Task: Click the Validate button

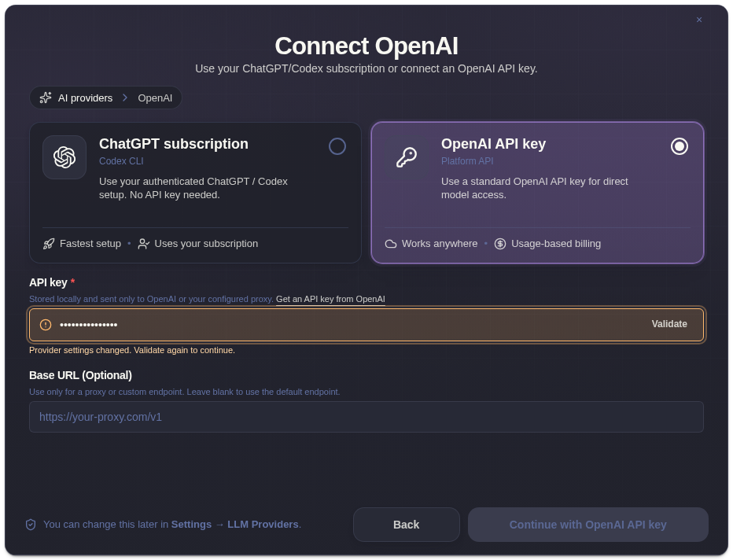Action: click(x=669, y=324)
